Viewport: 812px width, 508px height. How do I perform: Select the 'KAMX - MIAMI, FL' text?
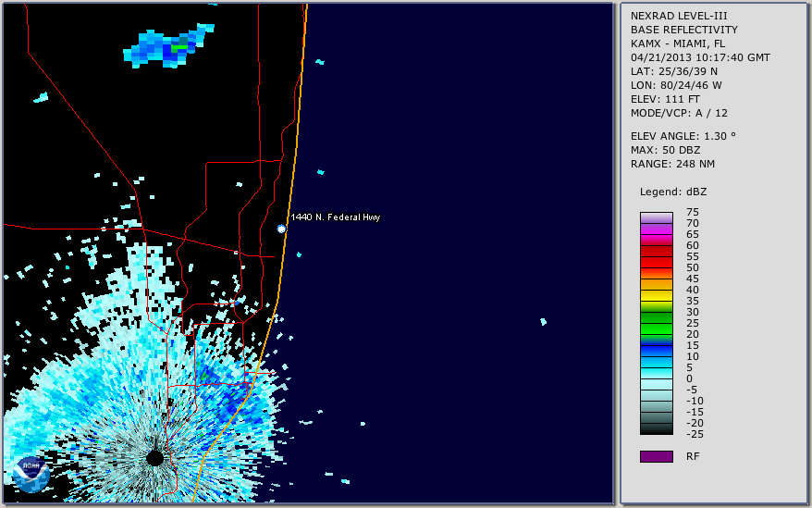(x=678, y=43)
